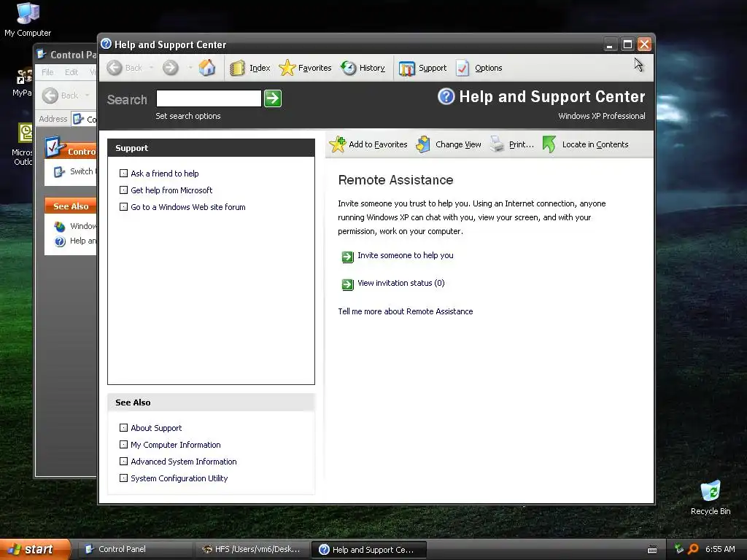Click Back arrow in Help and Support Center
The height and width of the screenshot is (560, 747).
[x=115, y=68]
